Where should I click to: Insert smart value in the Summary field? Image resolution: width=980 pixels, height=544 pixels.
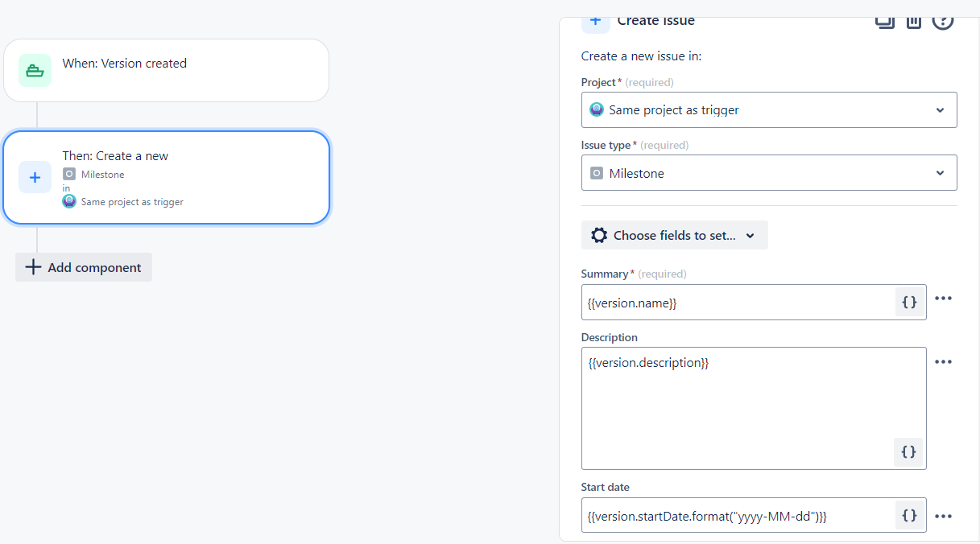tap(909, 302)
